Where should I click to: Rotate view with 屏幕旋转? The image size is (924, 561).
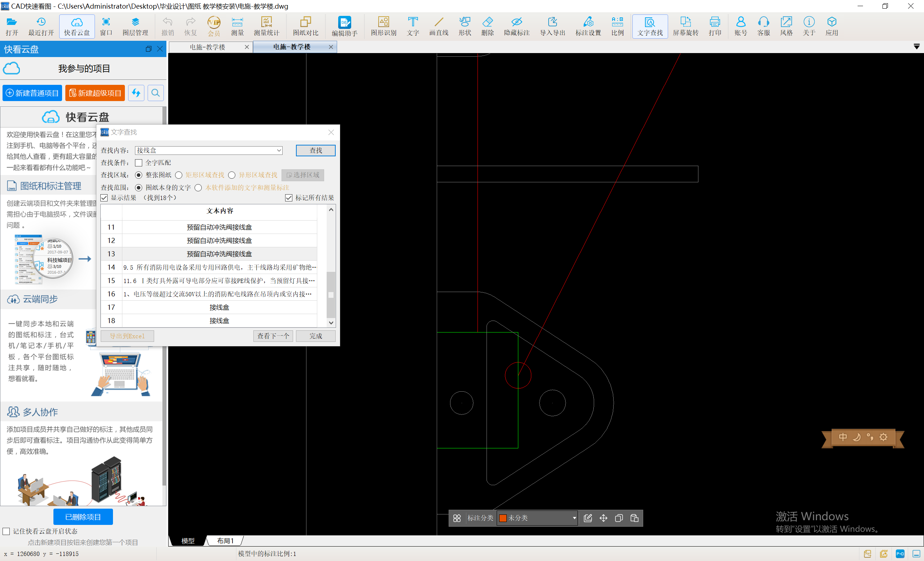tap(685, 26)
